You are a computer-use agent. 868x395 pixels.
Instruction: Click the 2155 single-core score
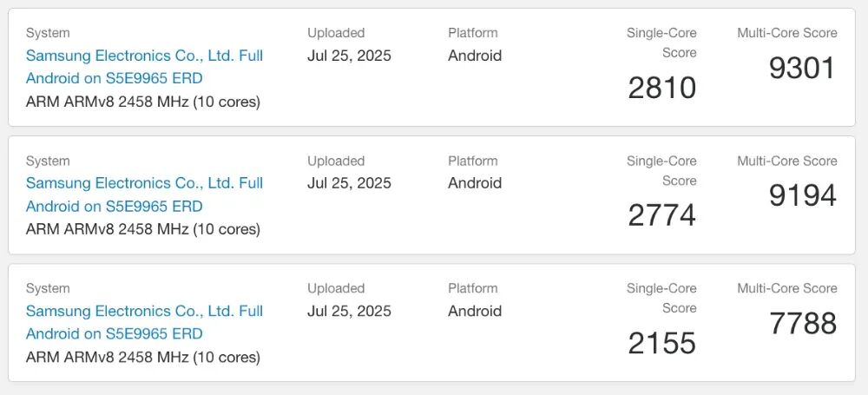click(661, 343)
